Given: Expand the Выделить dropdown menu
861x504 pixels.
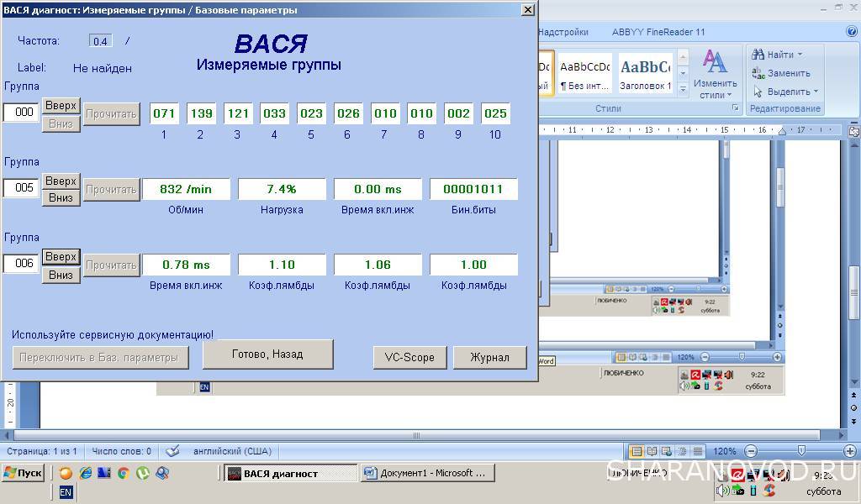Looking at the screenshot, I should coord(816,92).
